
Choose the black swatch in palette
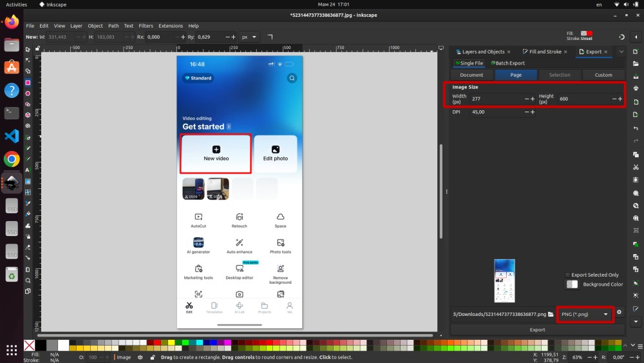41,346
